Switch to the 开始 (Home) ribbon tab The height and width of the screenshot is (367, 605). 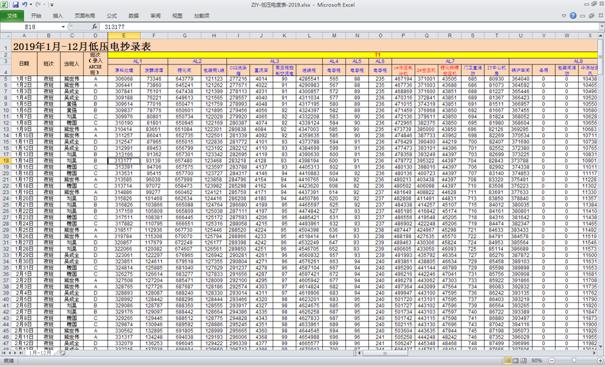[36, 16]
